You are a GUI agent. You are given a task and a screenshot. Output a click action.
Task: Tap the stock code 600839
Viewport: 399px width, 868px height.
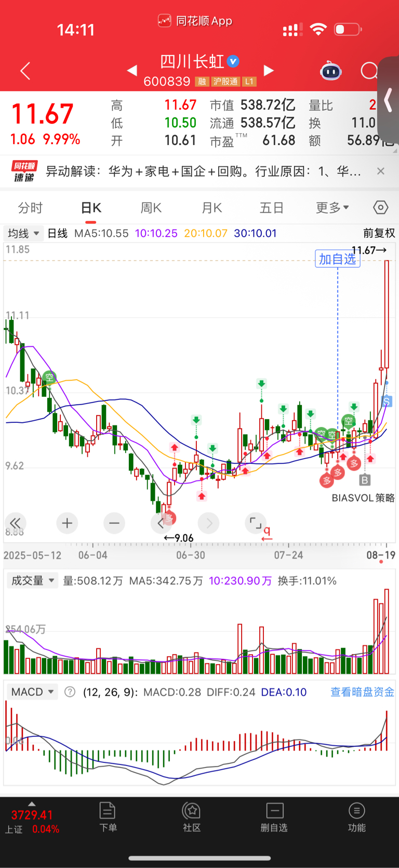coord(167,82)
